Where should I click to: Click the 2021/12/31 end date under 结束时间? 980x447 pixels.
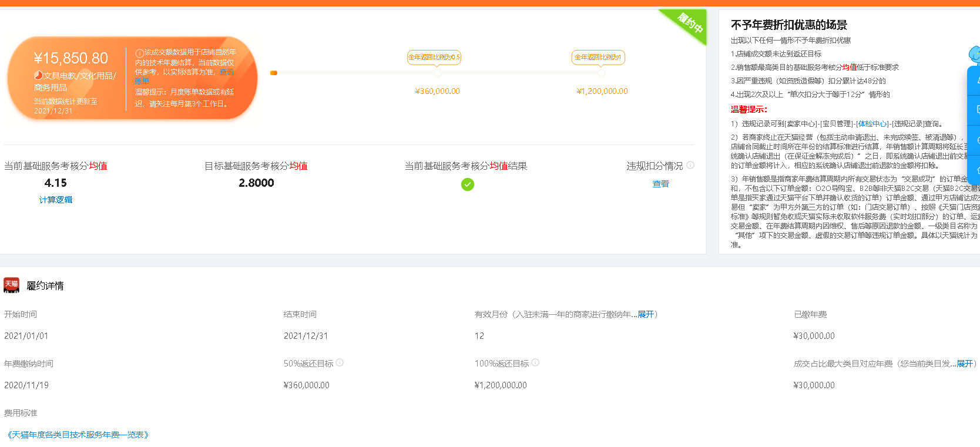click(306, 336)
